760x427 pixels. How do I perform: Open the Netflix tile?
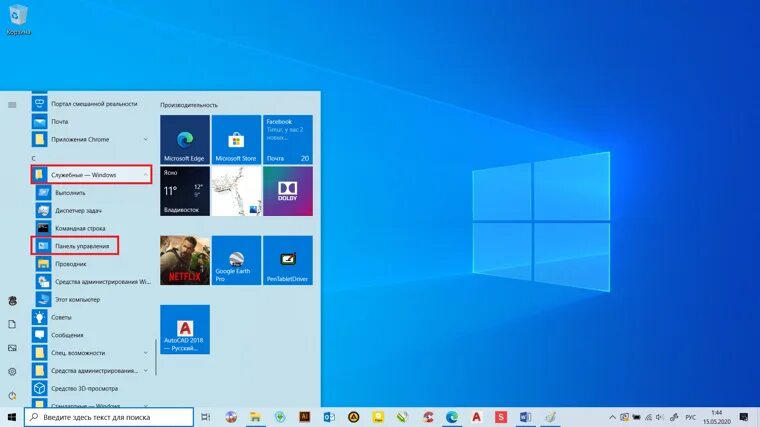185,260
